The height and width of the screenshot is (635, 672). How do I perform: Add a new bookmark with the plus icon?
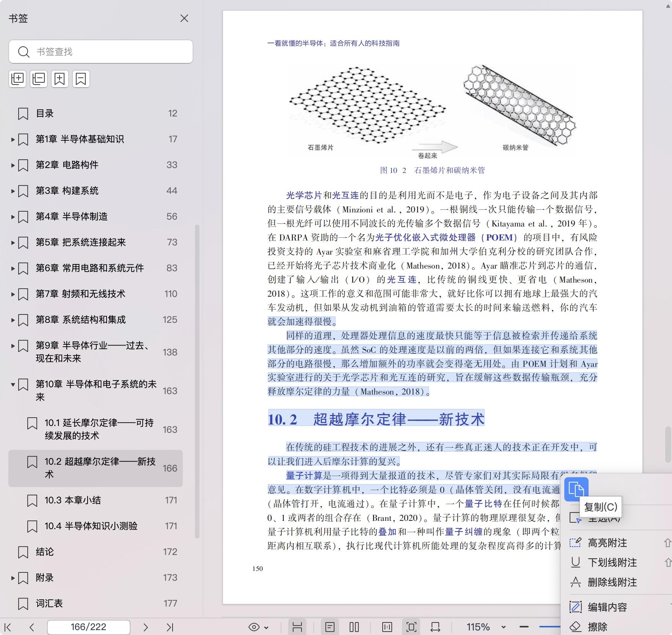pyautogui.click(x=60, y=79)
